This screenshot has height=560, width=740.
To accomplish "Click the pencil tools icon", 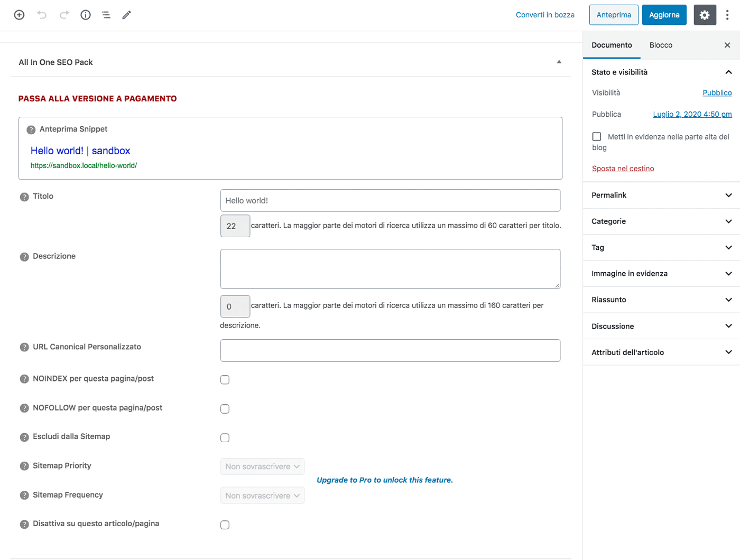I will pos(126,15).
